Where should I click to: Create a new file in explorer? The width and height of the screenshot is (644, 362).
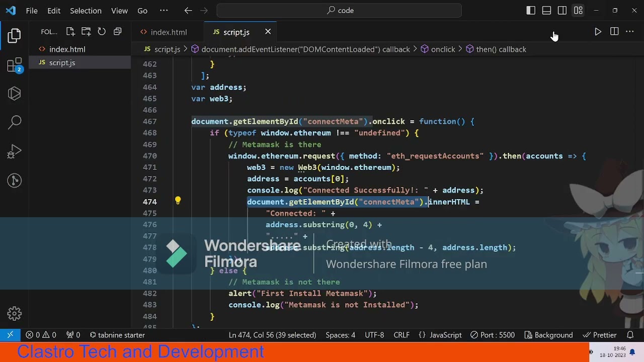(x=70, y=32)
